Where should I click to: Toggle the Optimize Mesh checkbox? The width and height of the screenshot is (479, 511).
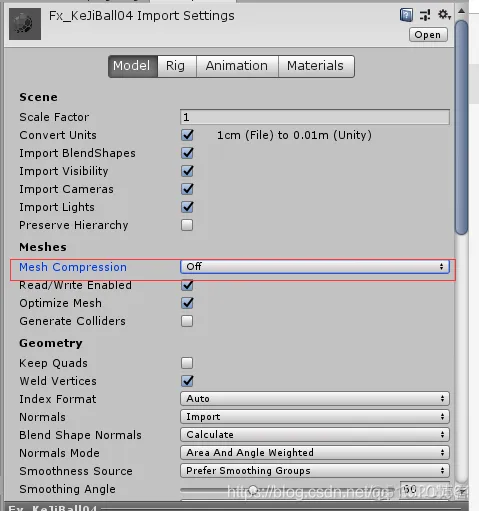(x=187, y=303)
